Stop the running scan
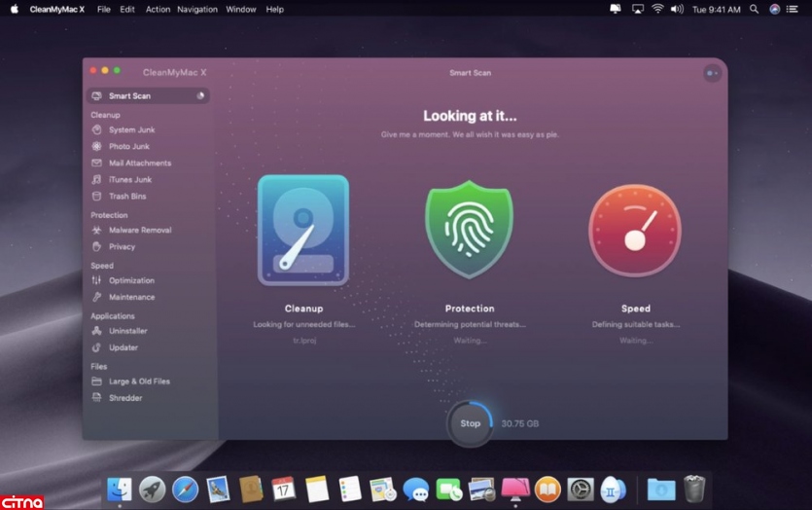 (x=470, y=423)
